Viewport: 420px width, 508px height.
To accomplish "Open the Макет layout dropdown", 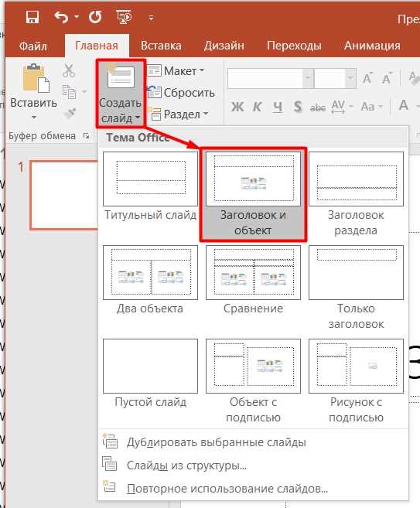I will coord(176,70).
